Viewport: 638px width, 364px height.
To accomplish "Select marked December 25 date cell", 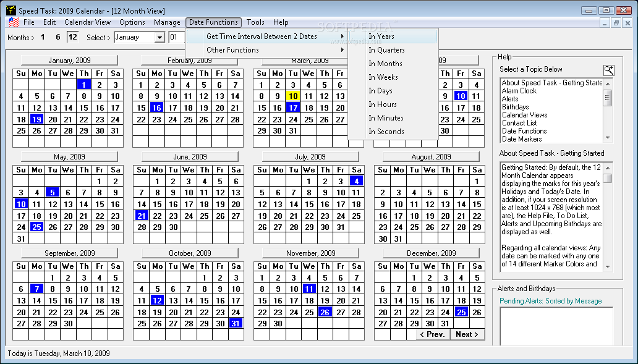I will [461, 312].
